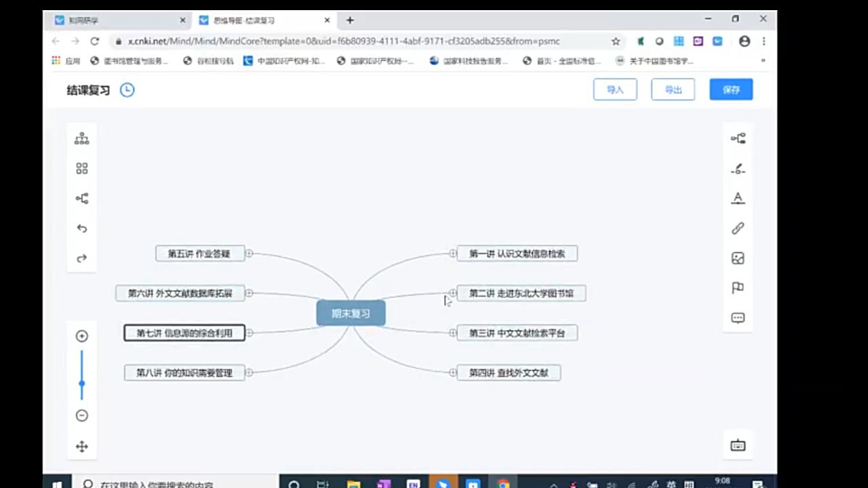This screenshot has height=488, width=868.
Task: Insert an image into a node
Action: 738,258
